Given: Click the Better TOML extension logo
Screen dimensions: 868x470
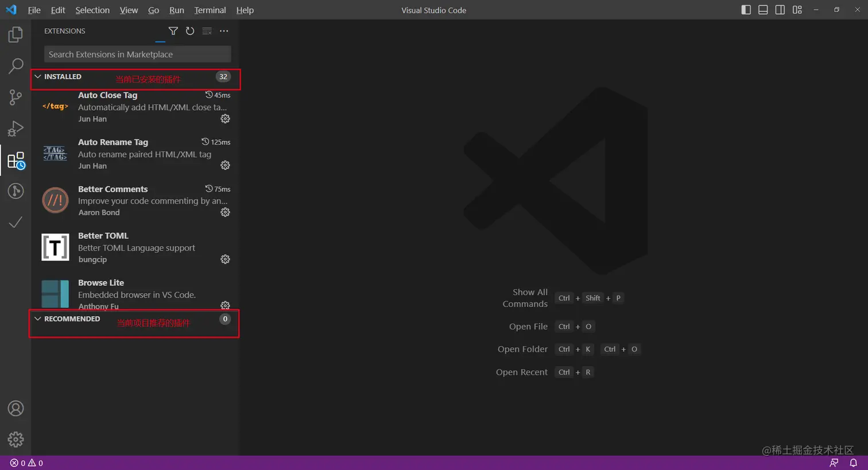Looking at the screenshot, I should coord(55,247).
